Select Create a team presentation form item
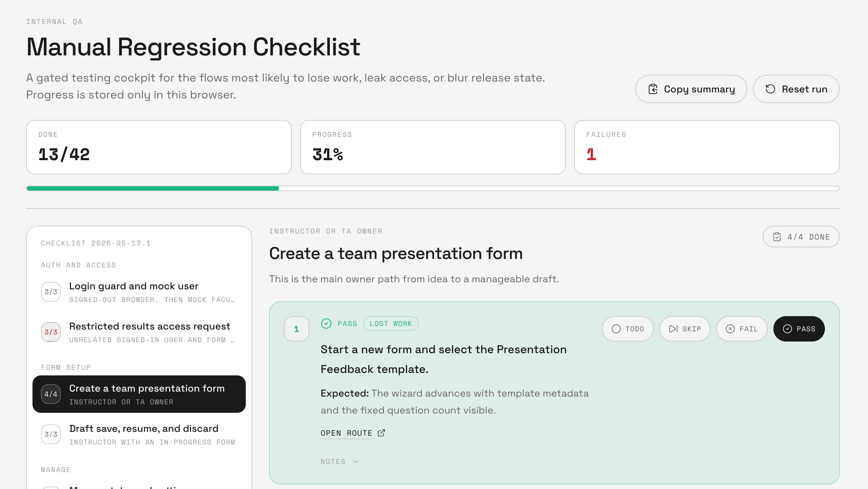The width and height of the screenshot is (868, 489). click(139, 394)
